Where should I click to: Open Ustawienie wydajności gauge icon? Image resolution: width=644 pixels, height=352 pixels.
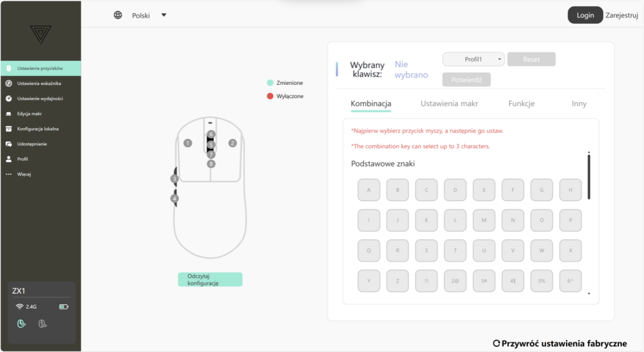(9, 99)
